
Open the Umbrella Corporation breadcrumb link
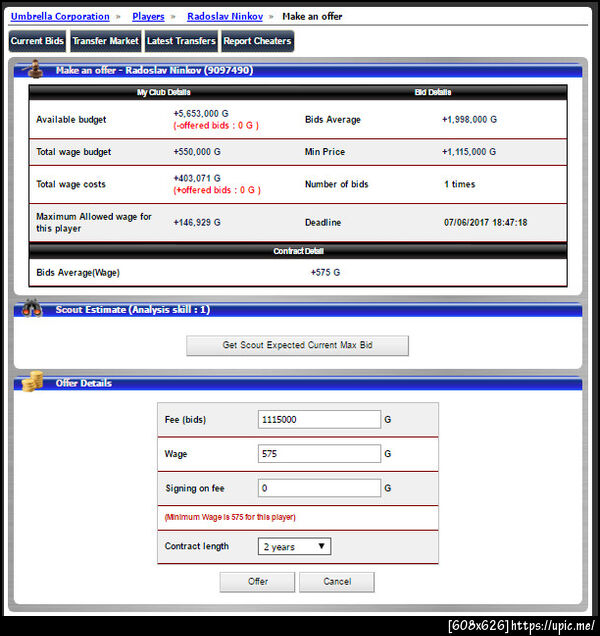60,17
